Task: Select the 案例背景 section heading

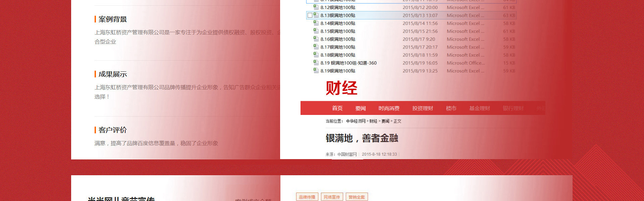Action: coord(113,19)
